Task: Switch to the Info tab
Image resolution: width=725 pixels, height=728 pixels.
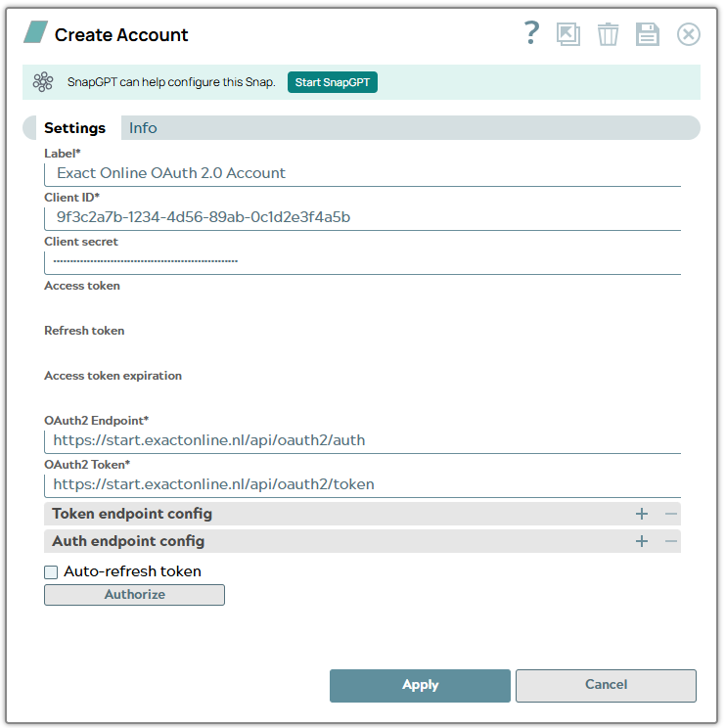Action: click(143, 127)
